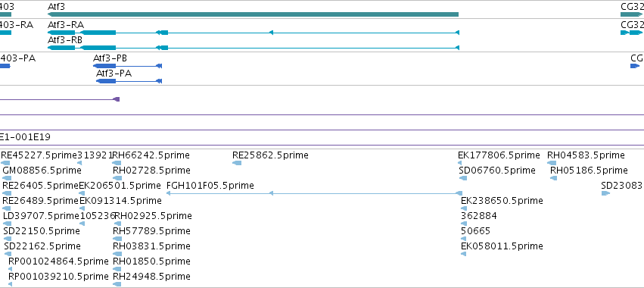The height and width of the screenshot is (288, 644).
Task: Select the SD06760.5prime EST marker
Action: click(463, 178)
